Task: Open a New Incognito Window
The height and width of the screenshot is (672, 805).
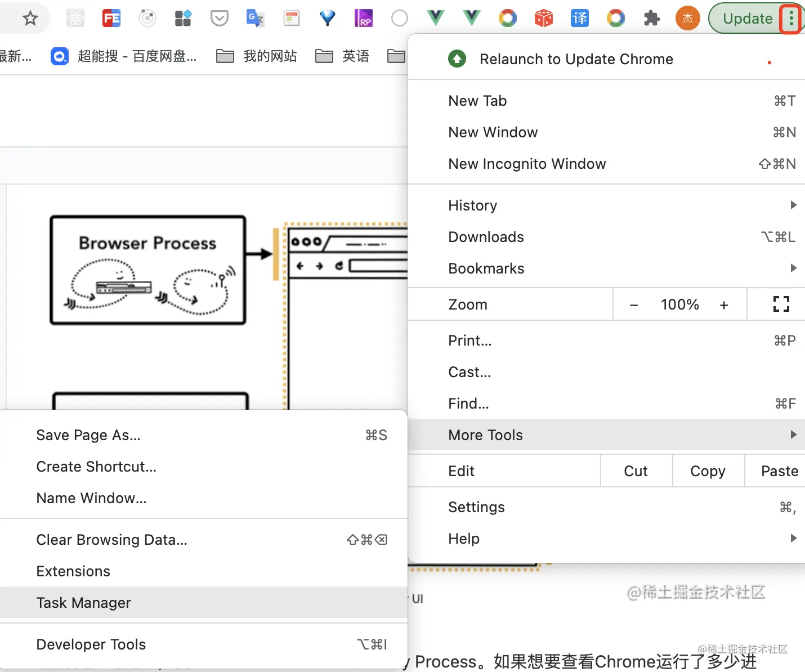Action: (x=606, y=164)
